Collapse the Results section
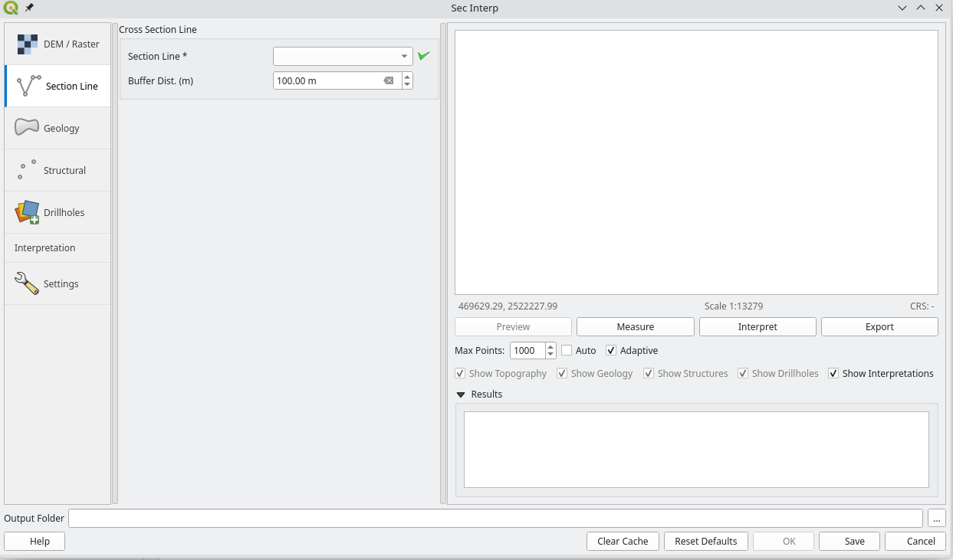 459,394
